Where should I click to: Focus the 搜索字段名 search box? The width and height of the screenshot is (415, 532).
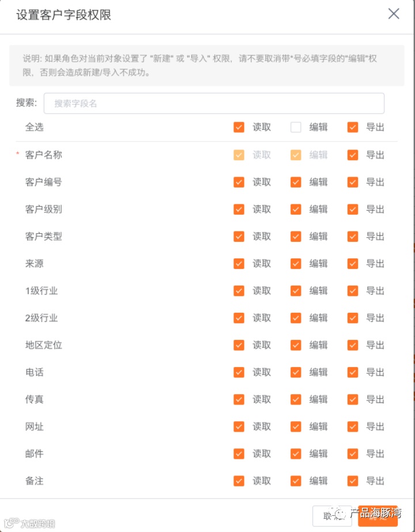pyautogui.click(x=214, y=103)
